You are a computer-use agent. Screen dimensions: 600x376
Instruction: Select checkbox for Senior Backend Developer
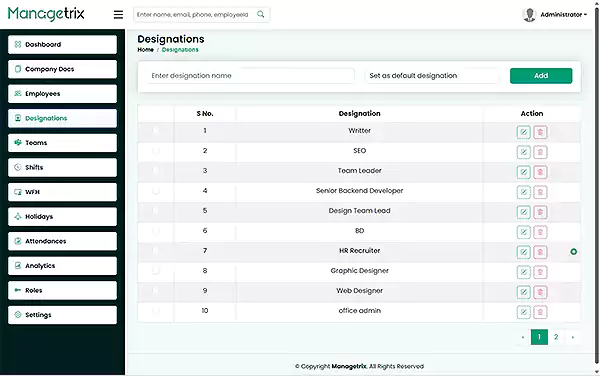pyautogui.click(x=155, y=190)
